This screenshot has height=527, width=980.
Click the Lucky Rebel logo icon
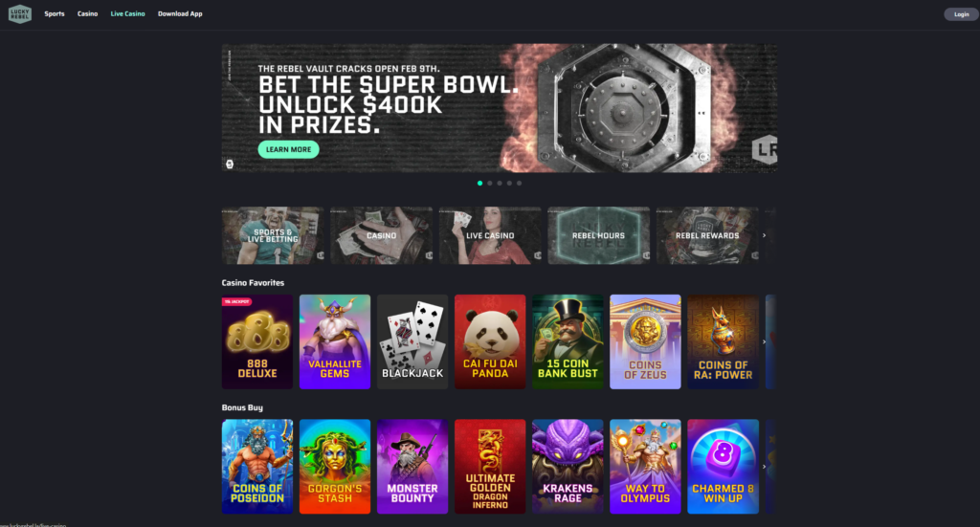20,13
